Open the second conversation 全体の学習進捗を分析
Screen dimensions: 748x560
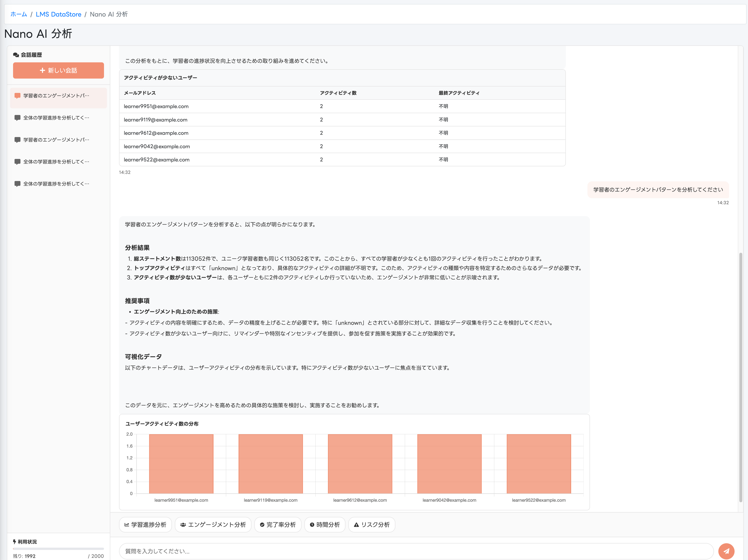point(56,118)
